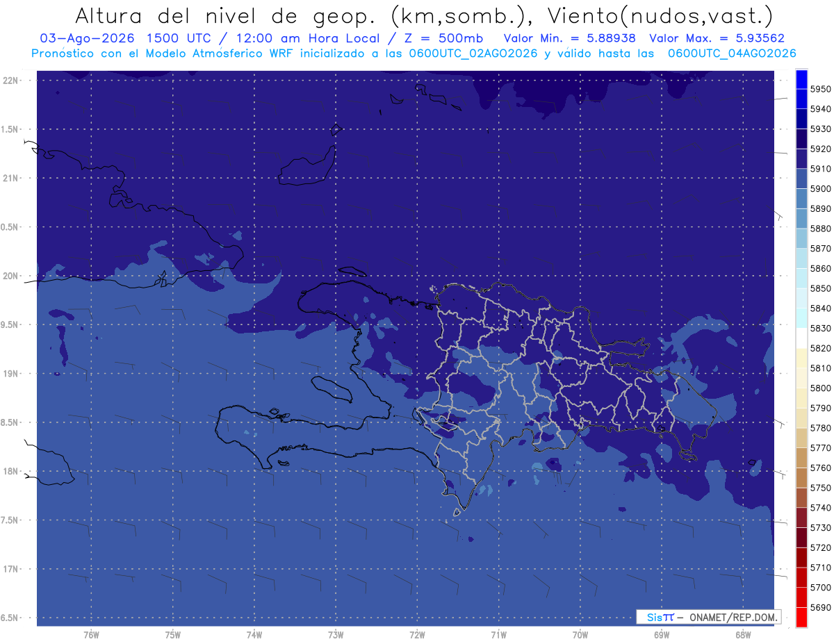Click the 5870 colorbar label
The width and height of the screenshot is (834, 644).
(x=821, y=249)
